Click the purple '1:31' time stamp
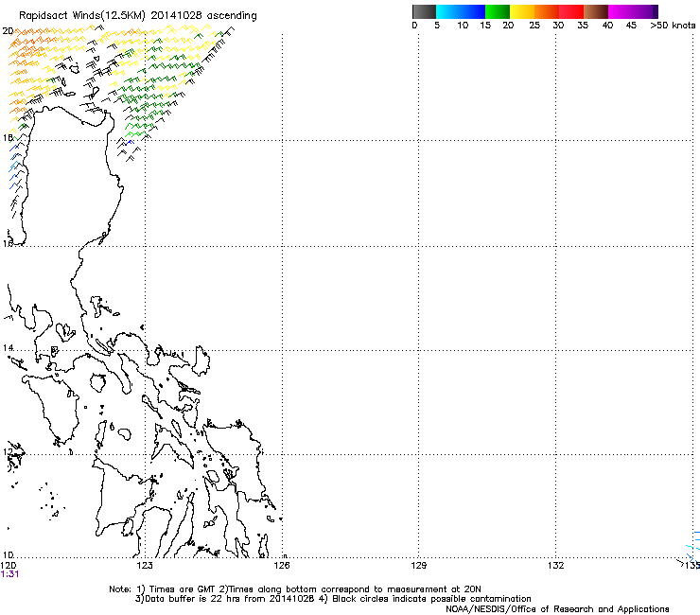This screenshot has height=615, width=700. tap(9, 574)
